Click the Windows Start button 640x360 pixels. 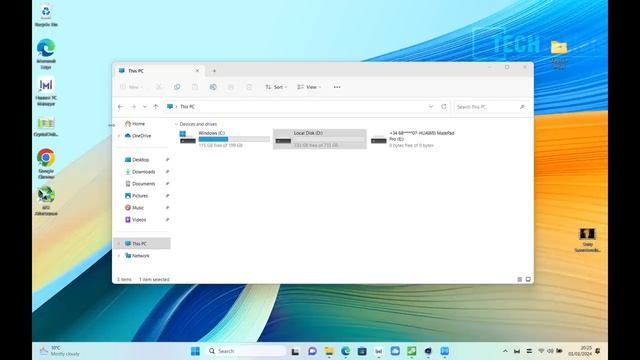196,351
